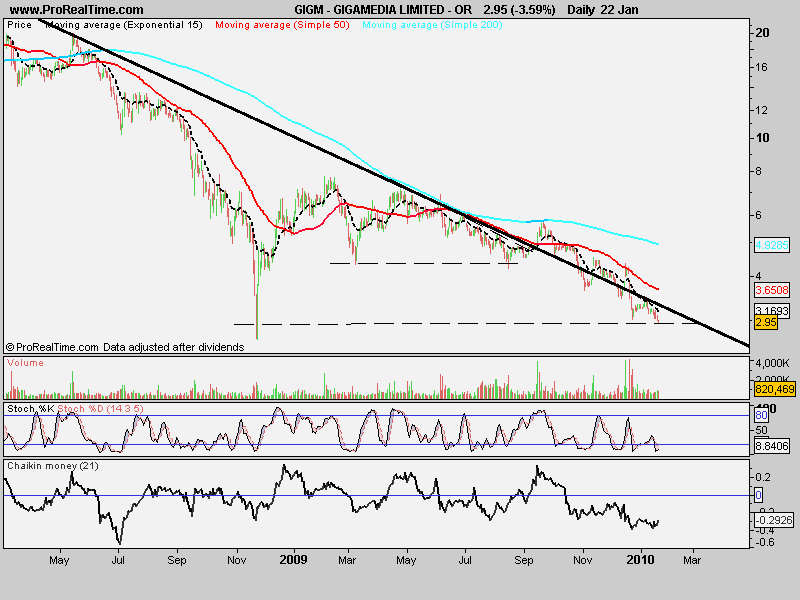The width and height of the screenshot is (800, 600).
Task: Click the 3.1693 value label
Action: (x=771, y=310)
